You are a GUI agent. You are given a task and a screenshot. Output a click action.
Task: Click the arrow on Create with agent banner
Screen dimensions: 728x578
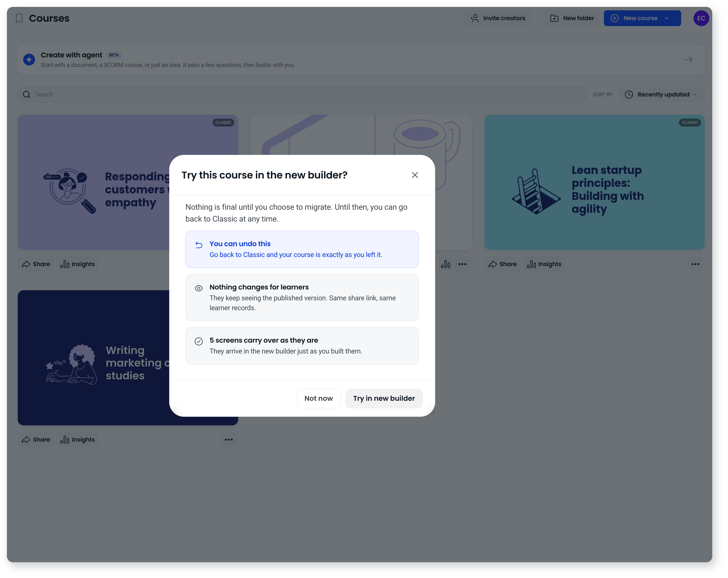(x=688, y=59)
